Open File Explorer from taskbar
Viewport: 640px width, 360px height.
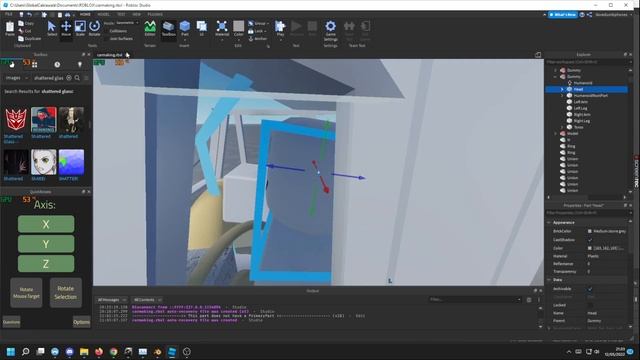84,351
